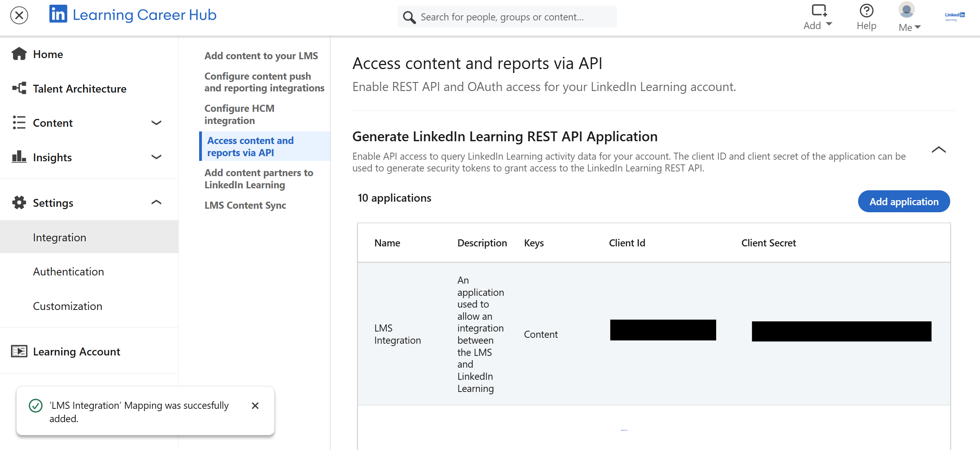This screenshot has height=450, width=980.
Task: Collapse the Settings sidebar chevron
Action: [x=156, y=202]
